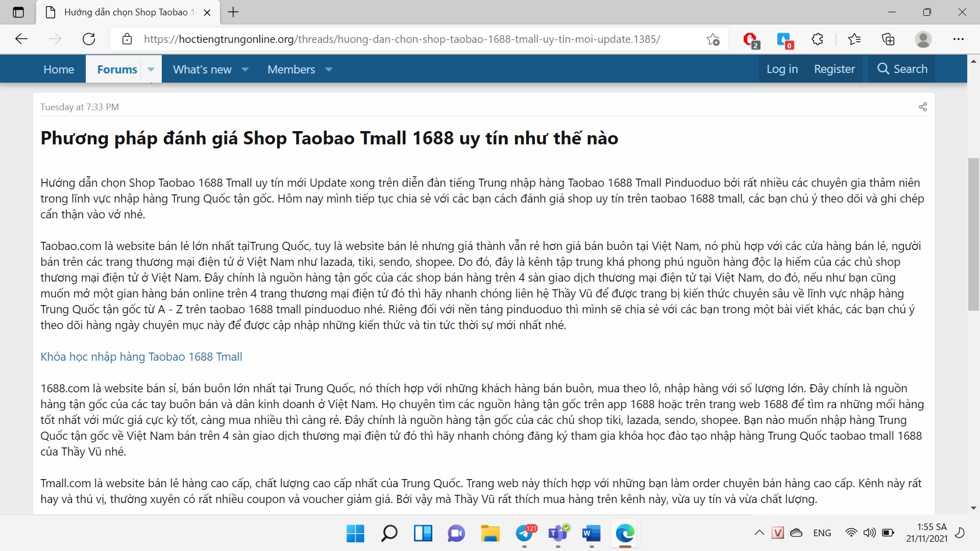
Task: Open the Khóa học nhập hàng Taobao link
Action: coord(141,357)
